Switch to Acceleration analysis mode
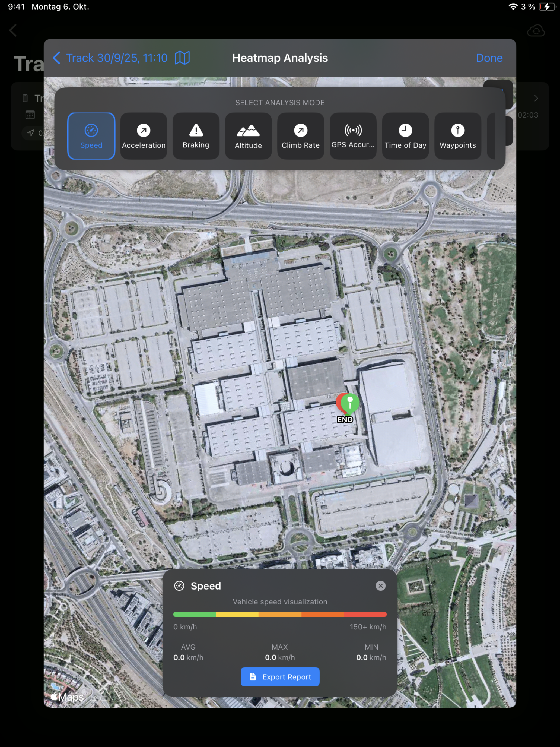 pos(144,136)
